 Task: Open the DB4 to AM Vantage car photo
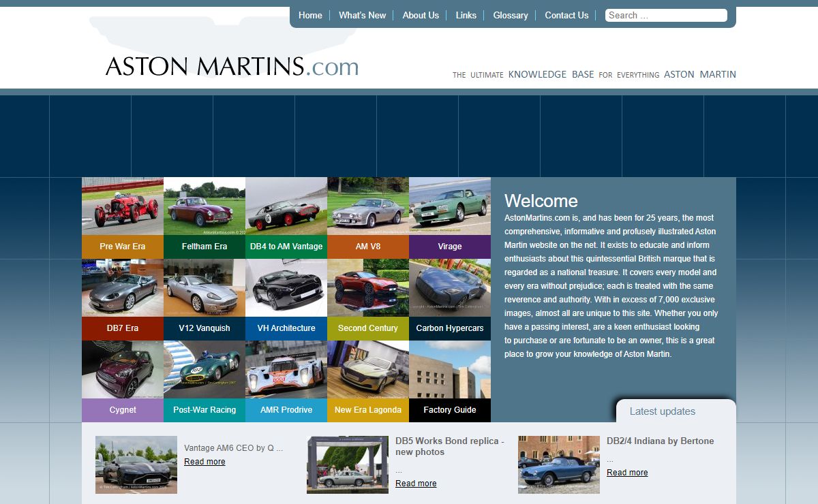(x=286, y=206)
